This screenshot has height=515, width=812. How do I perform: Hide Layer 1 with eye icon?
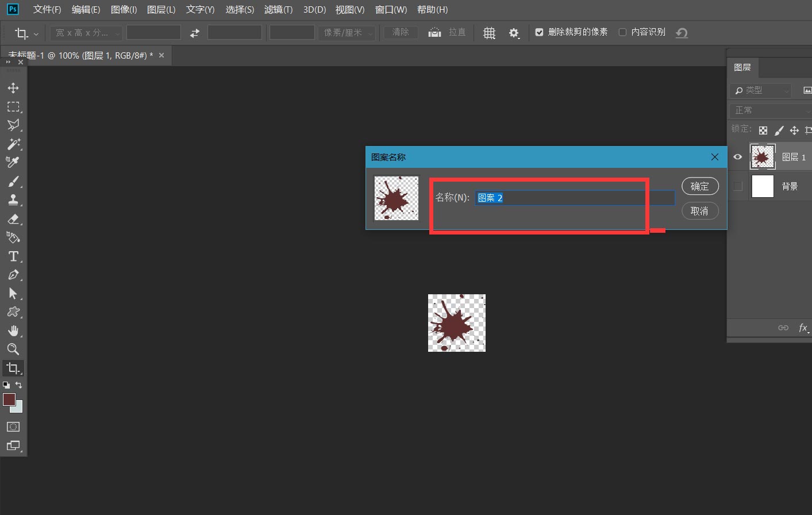[x=738, y=157]
